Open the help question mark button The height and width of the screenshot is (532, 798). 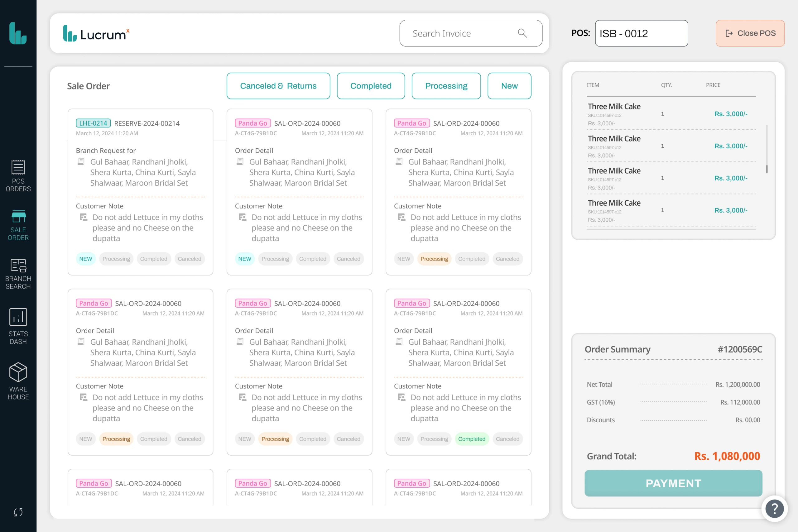(x=775, y=509)
